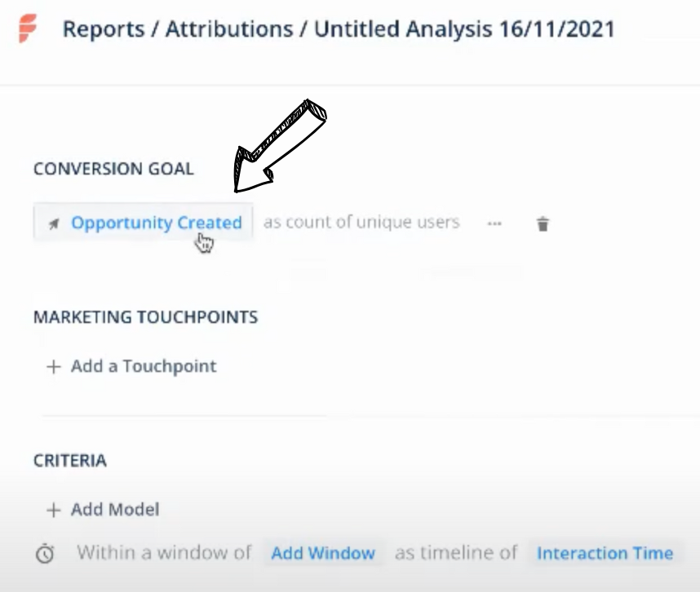700x592 pixels.
Task: Click Add Model
Action: point(115,509)
